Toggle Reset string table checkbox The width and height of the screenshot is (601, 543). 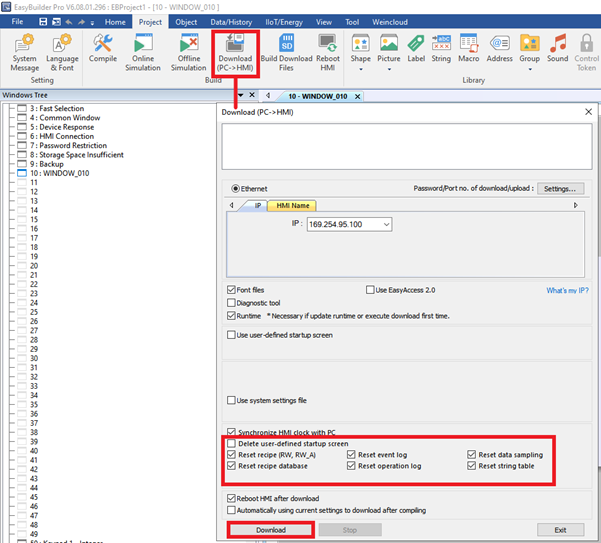point(471,466)
